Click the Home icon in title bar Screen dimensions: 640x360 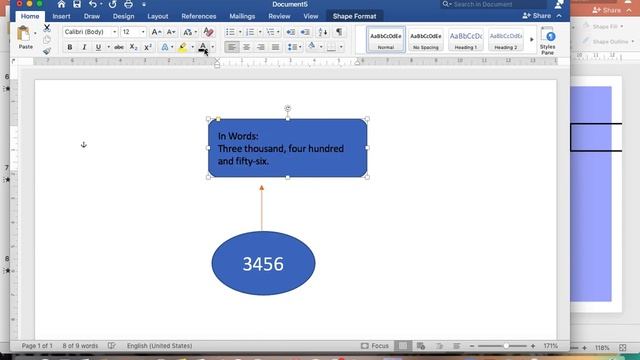pyautogui.click(x=61, y=4)
